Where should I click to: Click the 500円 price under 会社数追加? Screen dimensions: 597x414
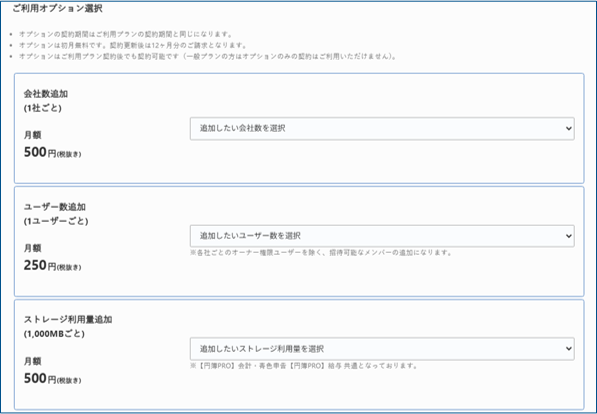[53, 152]
